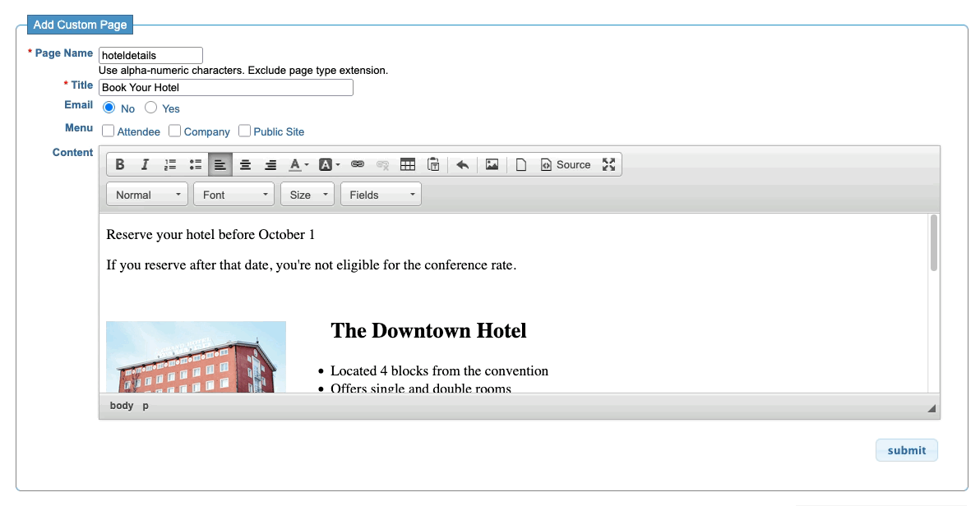Screen dimensions: 980x506
Task: Open the Normal paragraph format dropdown
Action: point(147,195)
